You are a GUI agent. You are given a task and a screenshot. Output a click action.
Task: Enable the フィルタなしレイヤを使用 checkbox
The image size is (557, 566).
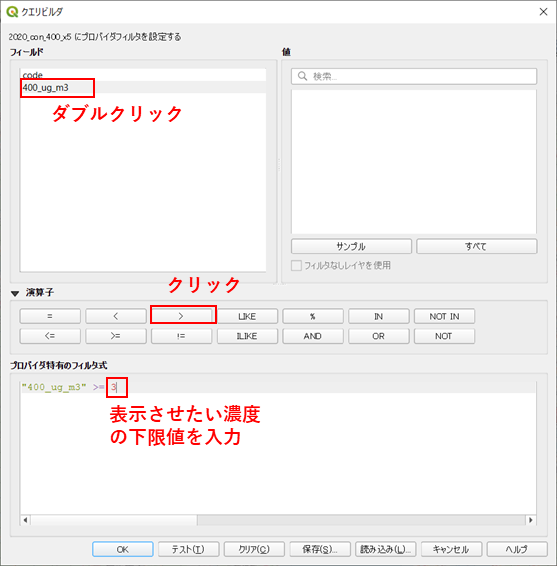pos(296,266)
